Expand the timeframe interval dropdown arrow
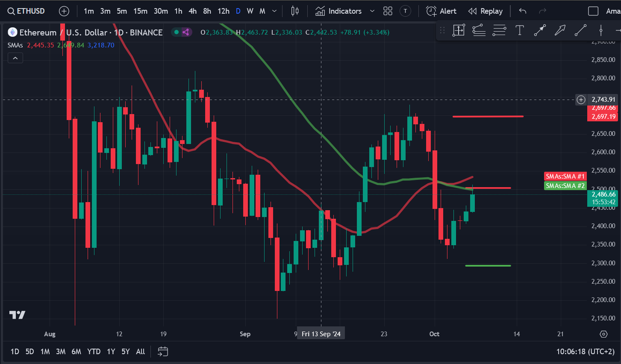 pyautogui.click(x=274, y=11)
